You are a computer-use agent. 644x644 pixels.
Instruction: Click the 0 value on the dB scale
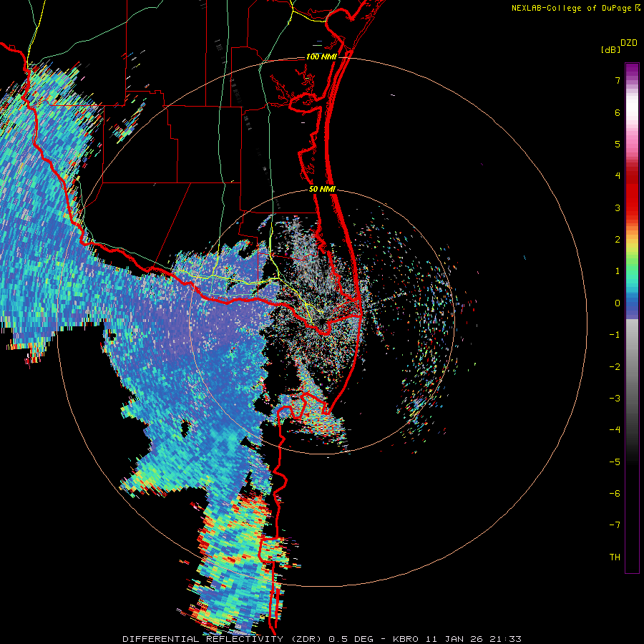618,303
